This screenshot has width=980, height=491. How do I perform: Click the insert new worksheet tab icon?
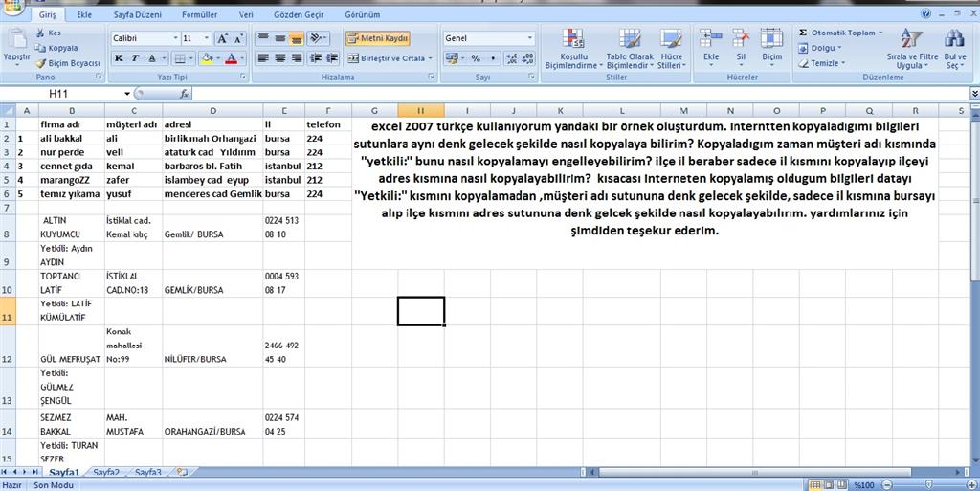[x=182, y=472]
